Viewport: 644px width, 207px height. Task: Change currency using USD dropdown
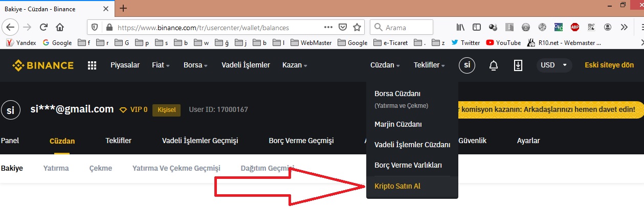pyautogui.click(x=554, y=65)
